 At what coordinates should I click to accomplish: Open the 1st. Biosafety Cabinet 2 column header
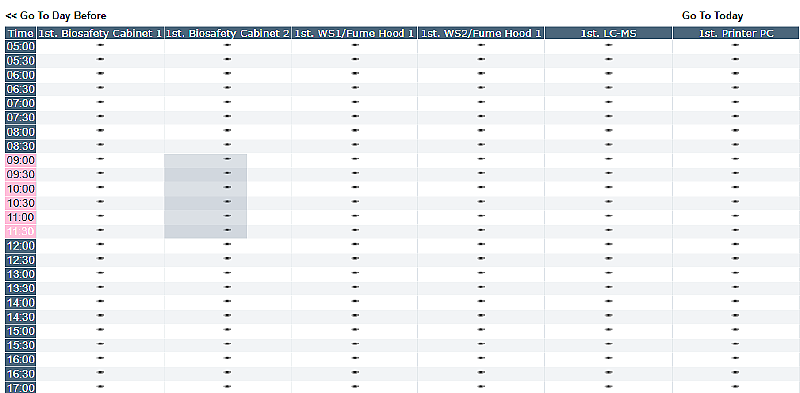[228, 33]
